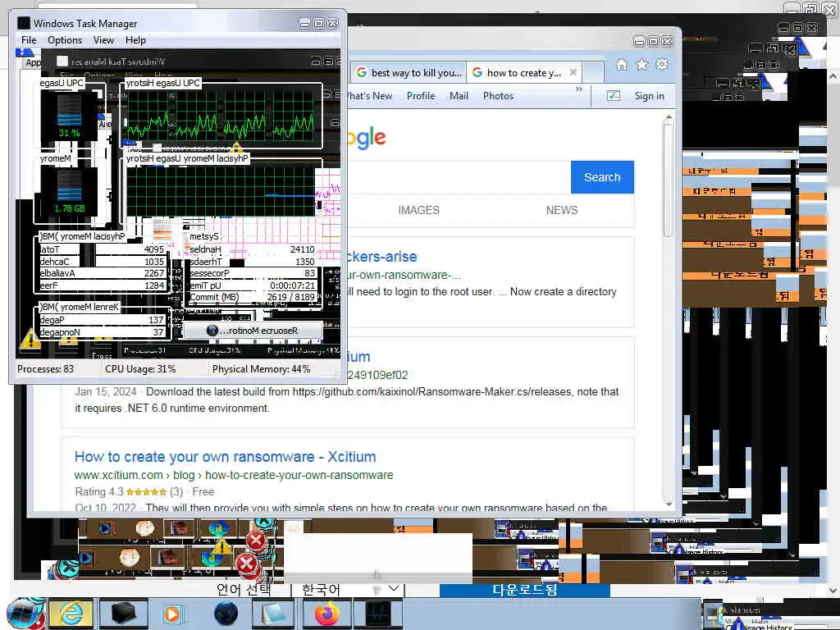Open the Mail favorites bar link
Screen dimensions: 840x630
pyautogui.click(x=459, y=96)
